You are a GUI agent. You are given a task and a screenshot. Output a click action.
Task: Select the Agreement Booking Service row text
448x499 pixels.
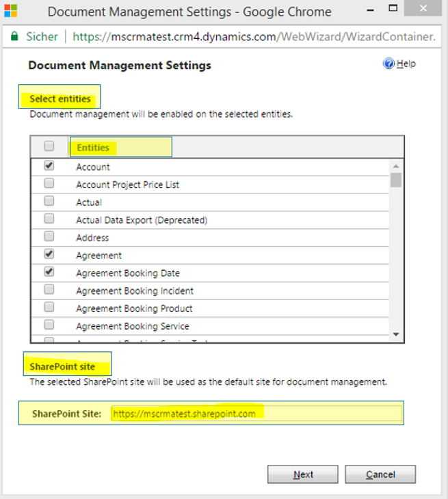point(133,326)
